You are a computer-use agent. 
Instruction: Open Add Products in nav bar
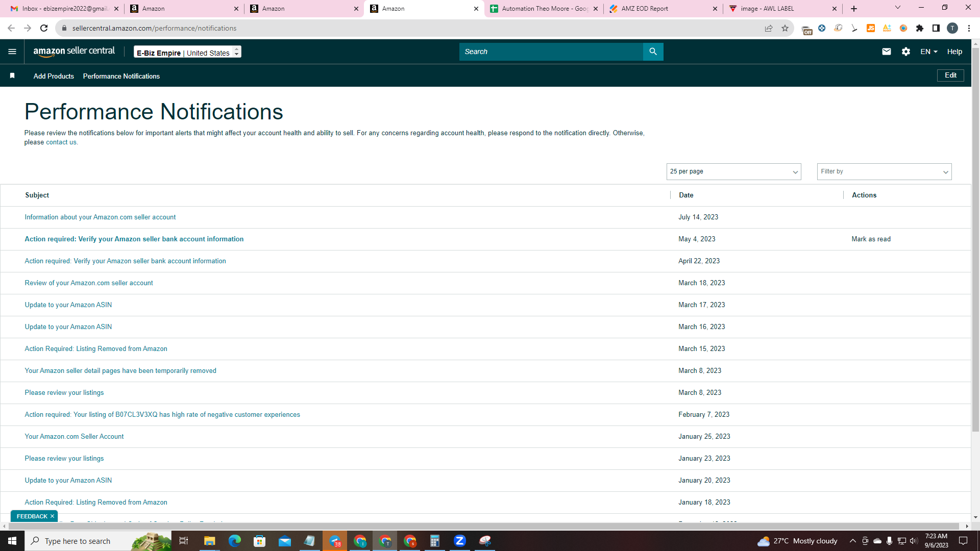(54, 76)
